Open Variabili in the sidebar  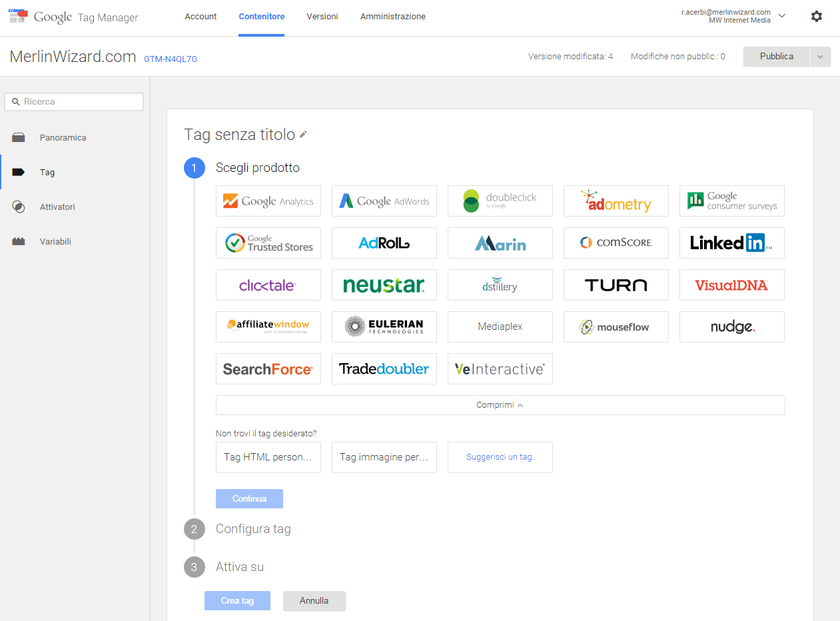coord(55,242)
